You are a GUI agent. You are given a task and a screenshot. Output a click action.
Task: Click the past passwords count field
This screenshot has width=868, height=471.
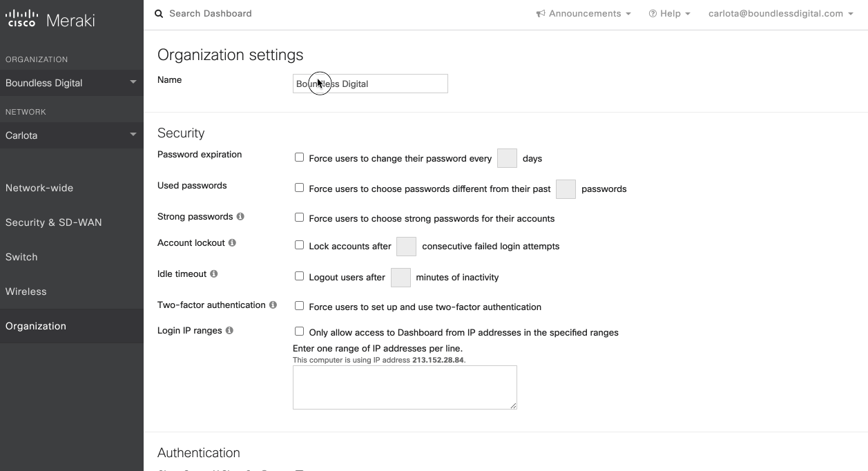click(x=566, y=189)
